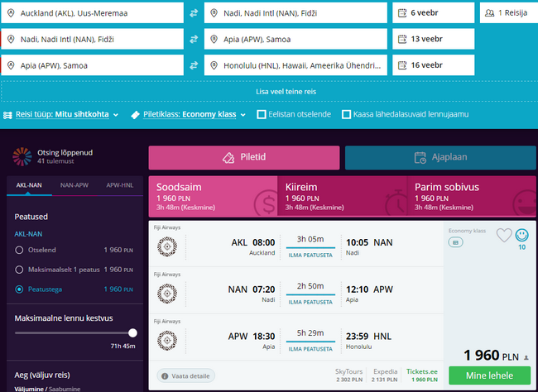This screenshot has height=392, width=538.
Task: Click the Economy klass baggage icon
Action: [456, 242]
